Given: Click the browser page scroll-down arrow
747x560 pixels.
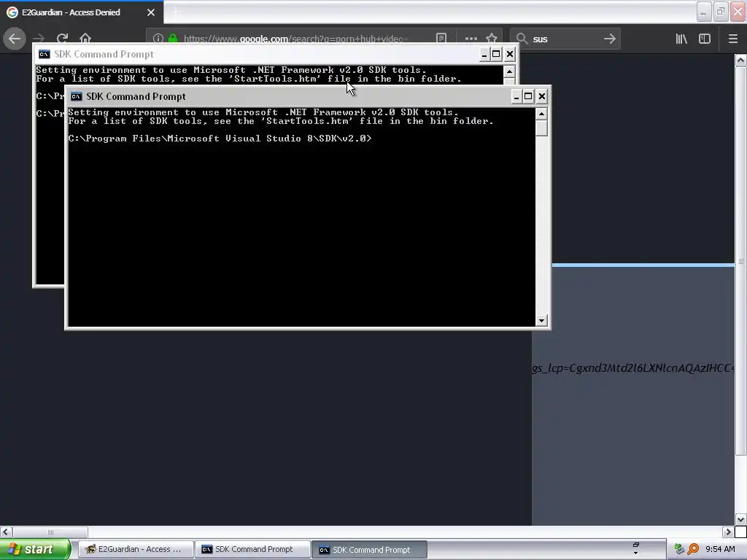Looking at the screenshot, I should 740,519.
